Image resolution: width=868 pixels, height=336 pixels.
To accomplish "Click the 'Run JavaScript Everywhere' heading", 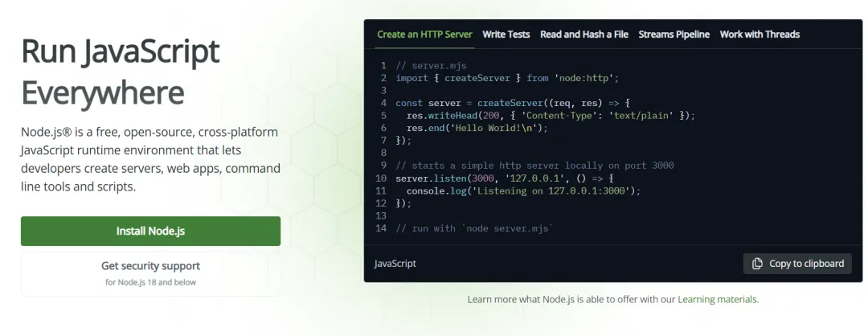I will (120, 72).
